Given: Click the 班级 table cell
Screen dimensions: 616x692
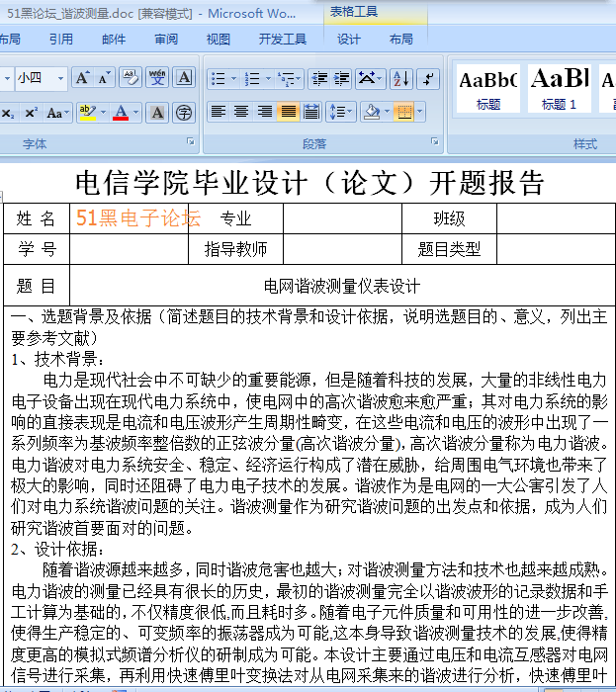Looking at the screenshot, I should pos(449,218).
